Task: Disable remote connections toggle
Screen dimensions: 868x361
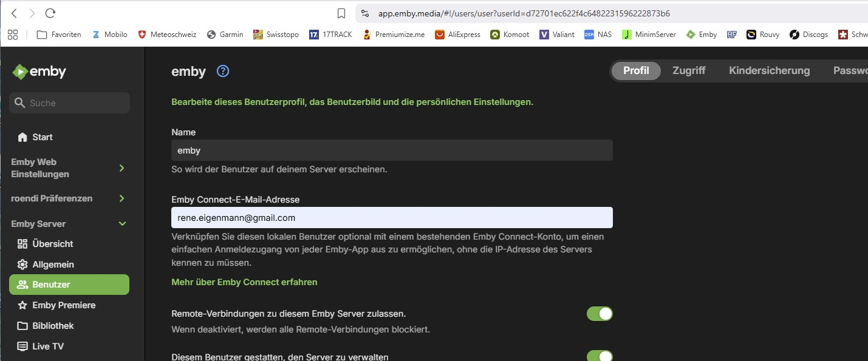Action: coord(599,314)
